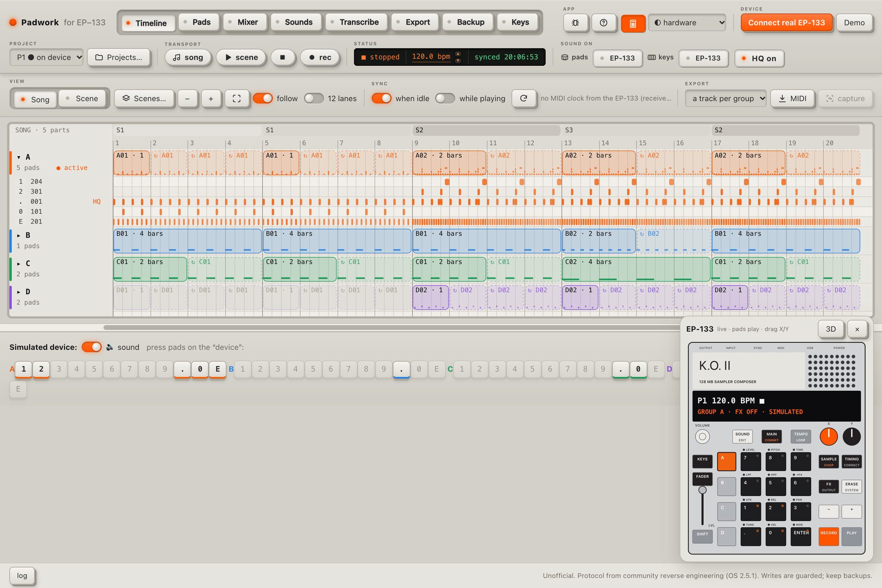Click the bug debug icon button
882x588 pixels.
pos(576,22)
